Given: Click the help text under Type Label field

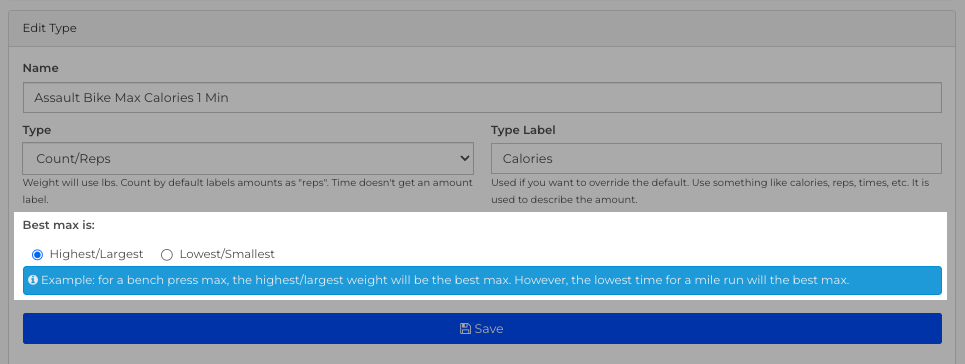Looking at the screenshot, I should tap(710, 192).
